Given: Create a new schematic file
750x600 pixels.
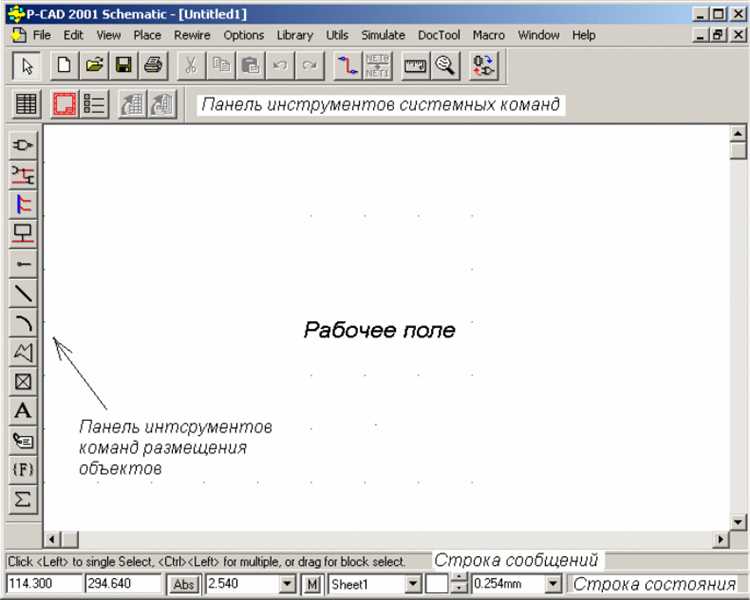Looking at the screenshot, I should [64, 66].
